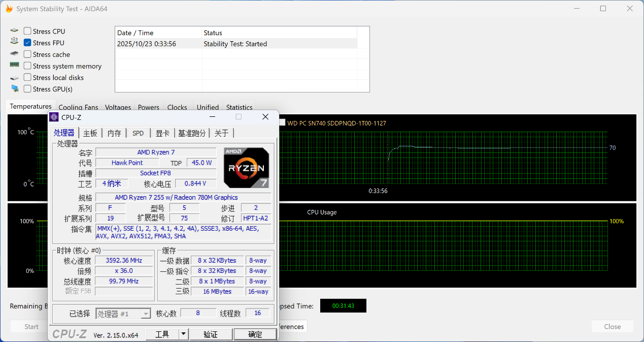This screenshot has height=342, width=644.
Task: Open the Statistics tab in AIDA64
Action: (239, 107)
